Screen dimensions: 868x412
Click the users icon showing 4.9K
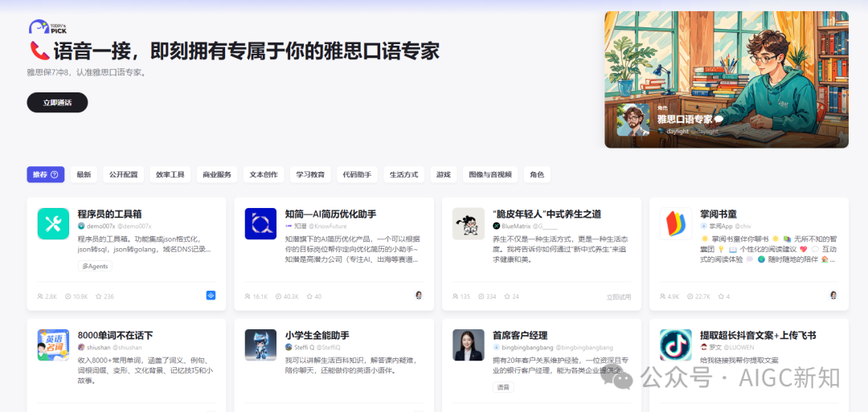(662, 296)
